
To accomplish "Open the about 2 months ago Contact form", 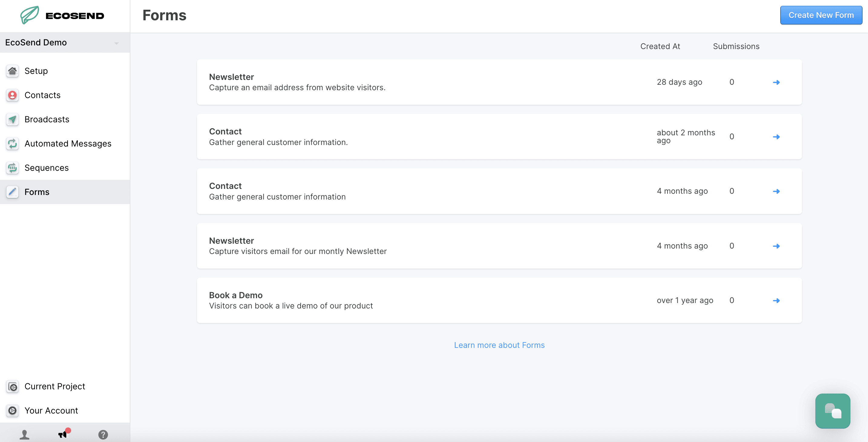I will point(776,137).
